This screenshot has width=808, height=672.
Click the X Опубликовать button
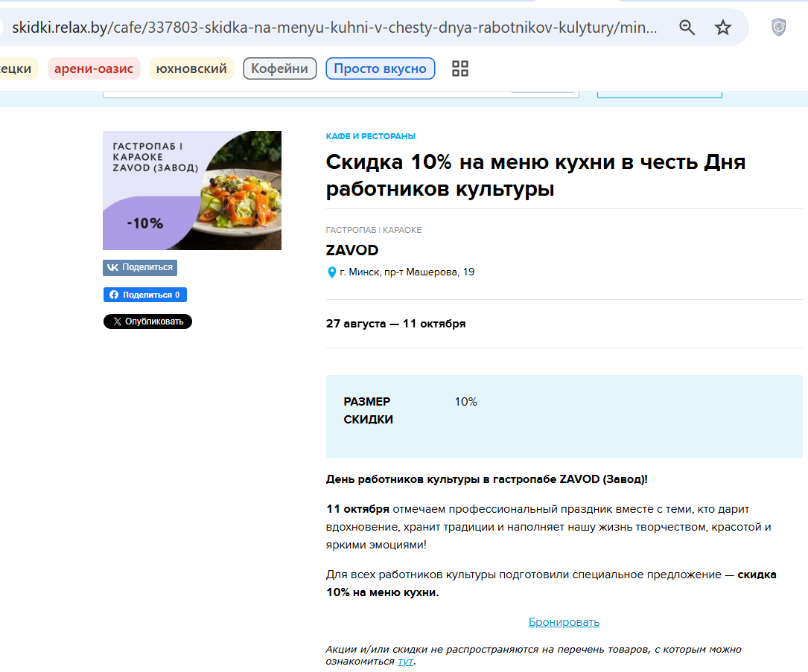pyautogui.click(x=148, y=321)
